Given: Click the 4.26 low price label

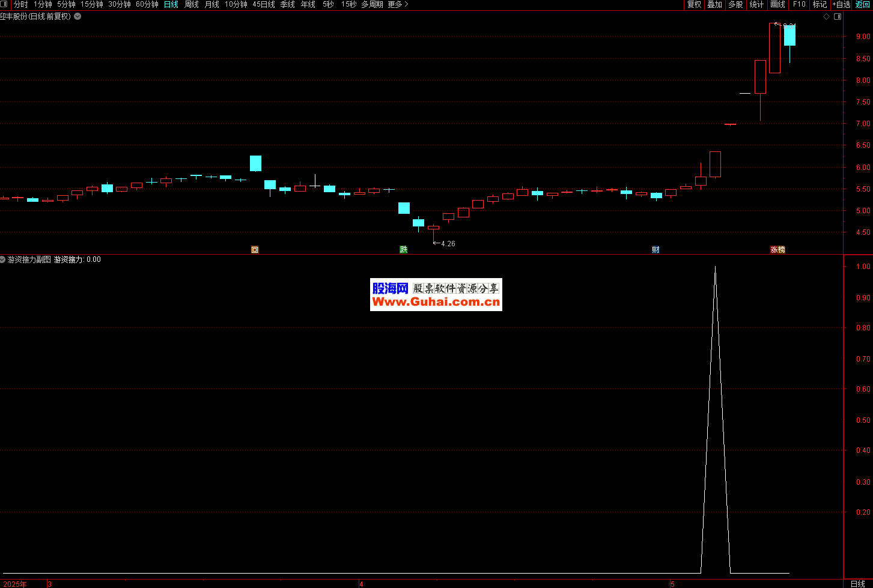Looking at the screenshot, I should pyautogui.click(x=448, y=244).
